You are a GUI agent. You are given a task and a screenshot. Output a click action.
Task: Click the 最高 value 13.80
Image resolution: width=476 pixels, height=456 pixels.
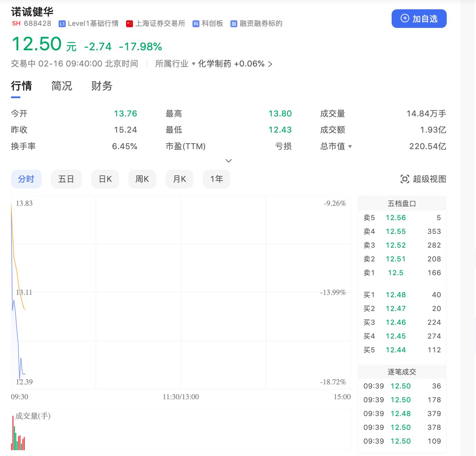(x=280, y=114)
